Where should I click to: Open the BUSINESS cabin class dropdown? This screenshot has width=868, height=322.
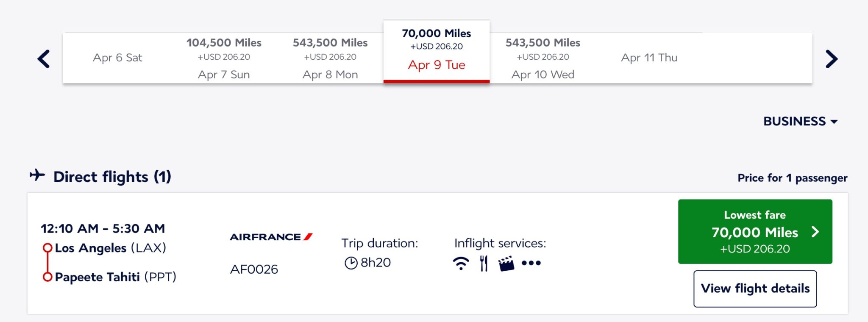coord(801,121)
